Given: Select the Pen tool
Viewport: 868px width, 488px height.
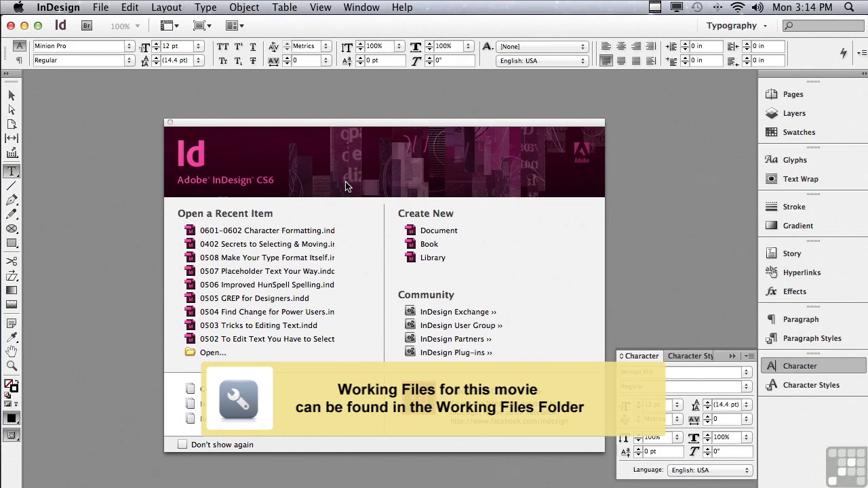Looking at the screenshot, I should pos(12,200).
